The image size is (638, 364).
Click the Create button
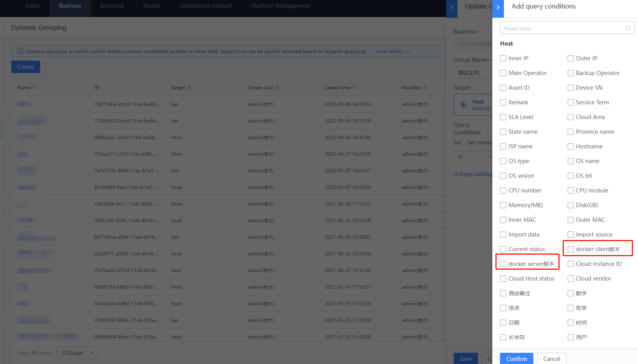(x=26, y=67)
